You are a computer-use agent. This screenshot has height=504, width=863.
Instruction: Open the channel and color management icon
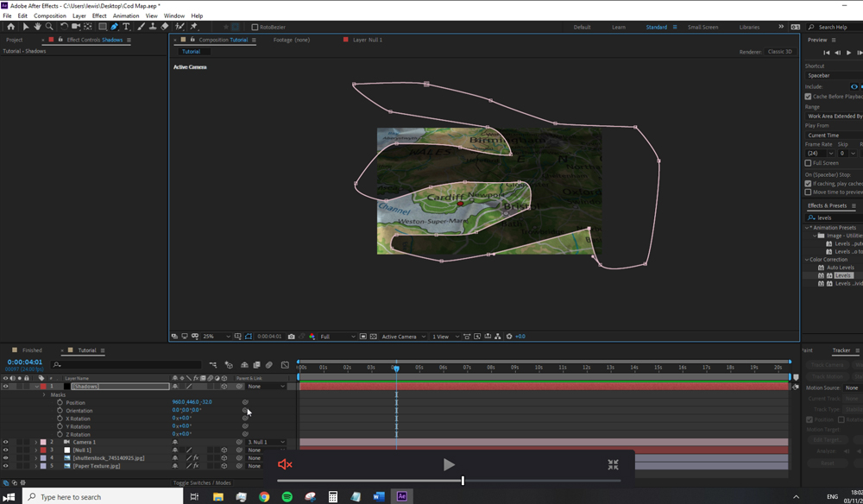click(312, 337)
